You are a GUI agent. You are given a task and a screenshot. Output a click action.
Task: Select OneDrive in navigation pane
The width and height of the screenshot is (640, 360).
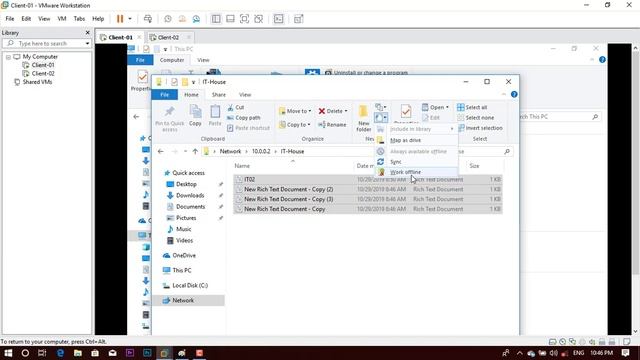click(184, 256)
